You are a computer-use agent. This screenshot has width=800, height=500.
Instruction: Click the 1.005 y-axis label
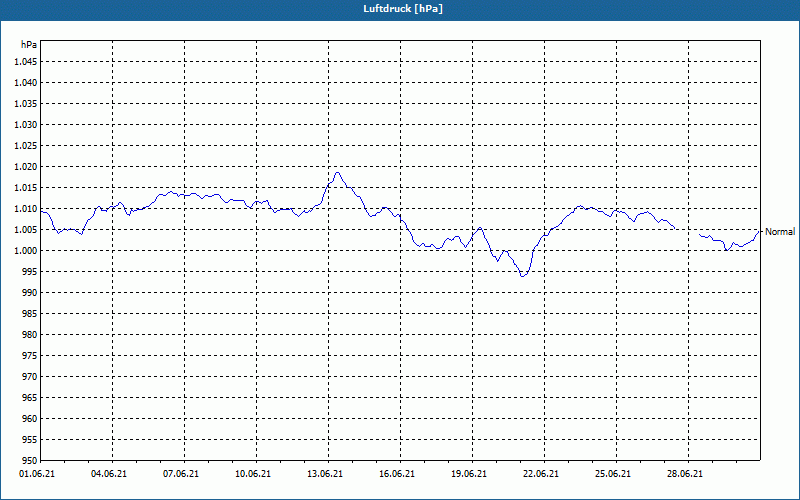click(26, 230)
